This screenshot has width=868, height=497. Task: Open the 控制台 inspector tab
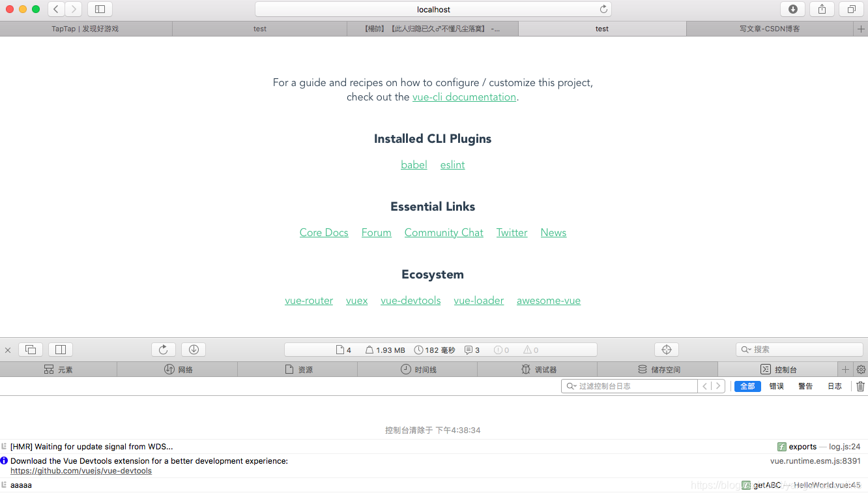click(778, 370)
